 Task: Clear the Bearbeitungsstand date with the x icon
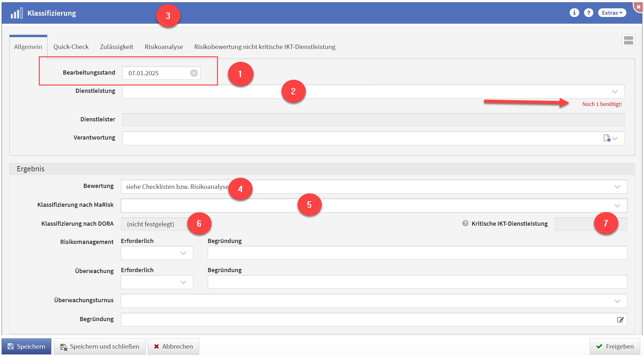click(194, 73)
